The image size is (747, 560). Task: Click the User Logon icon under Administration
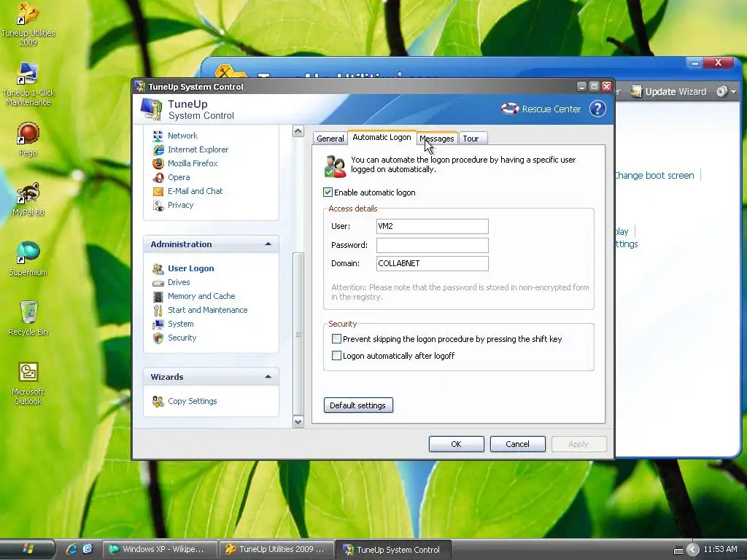(158, 268)
